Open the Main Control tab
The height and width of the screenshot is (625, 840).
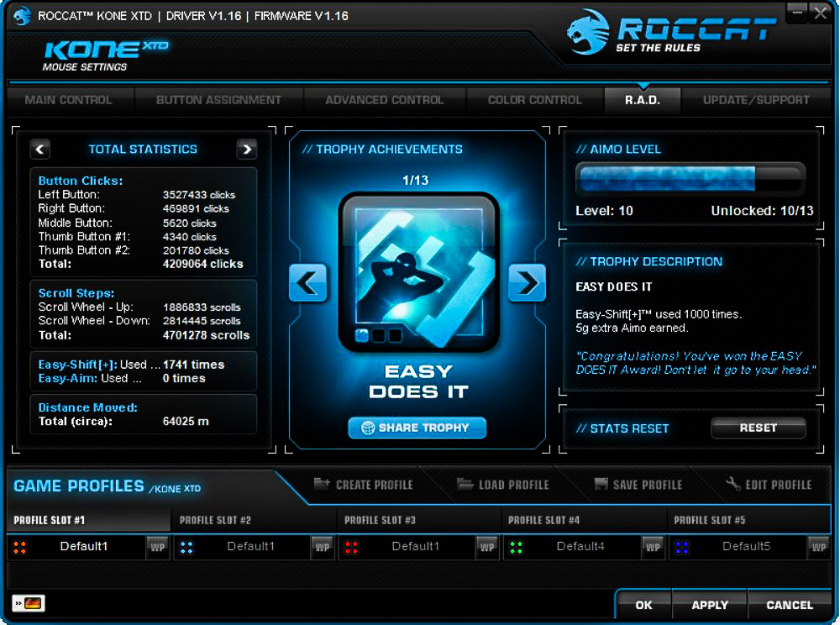point(69,100)
